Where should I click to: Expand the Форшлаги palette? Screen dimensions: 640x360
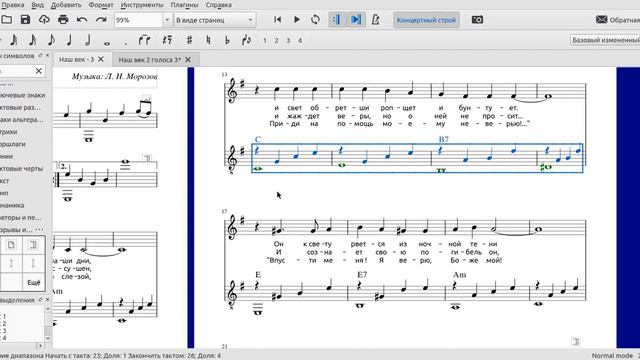point(13,144)
